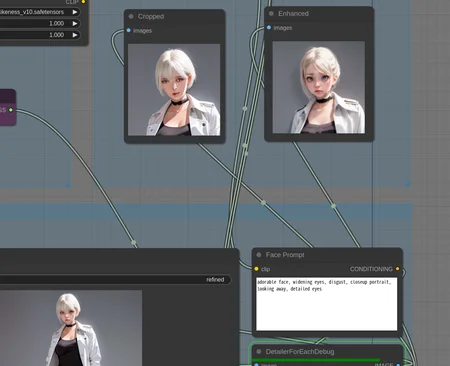This screenshot has width=450, height=366.
Task: Select the Enhanced node title bar
Action: 319,14
